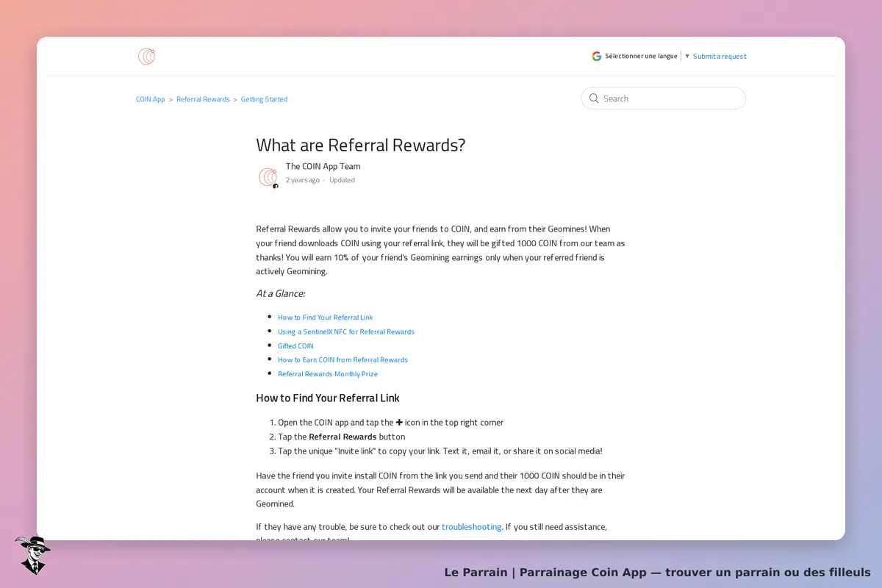Click the COIN logo in the page header

[x=146, y=57]
